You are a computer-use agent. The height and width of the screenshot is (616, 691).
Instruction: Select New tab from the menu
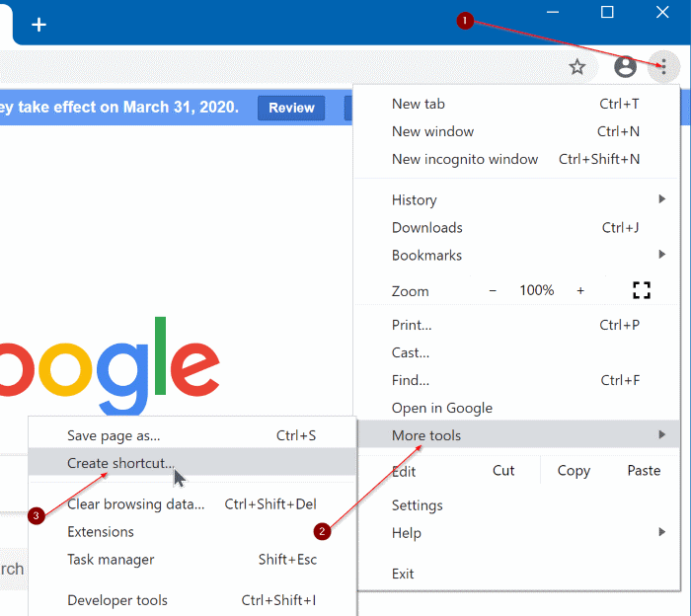click(x=516, y=104)
